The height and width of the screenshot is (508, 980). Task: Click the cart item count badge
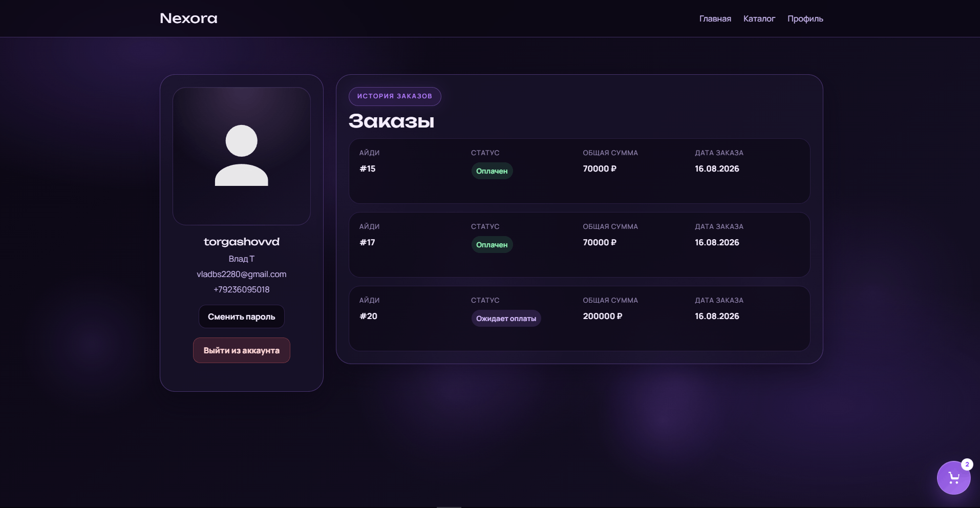(967, 464)
